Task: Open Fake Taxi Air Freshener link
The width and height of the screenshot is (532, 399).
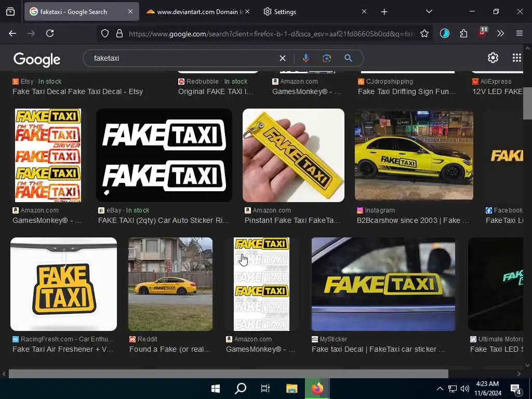Action: (63, 349)
